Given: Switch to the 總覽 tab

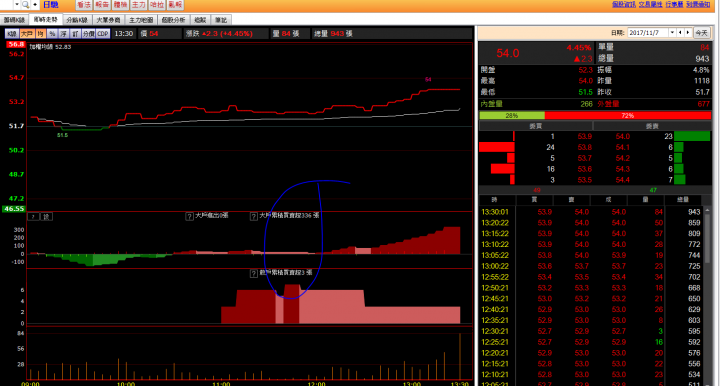Looking at the screenshot, I should pyautogui.click(x=200, y=20).
